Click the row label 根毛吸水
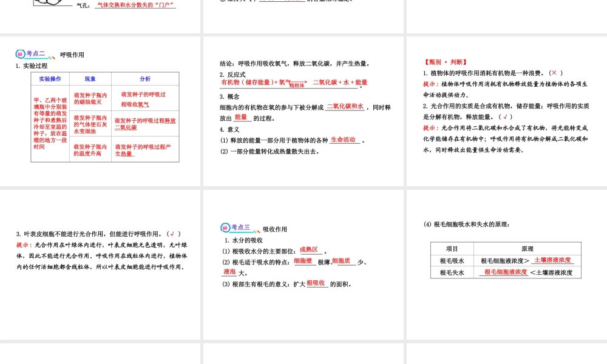The width and height of the screenshot is (607, 364). [x=452, y=261]
